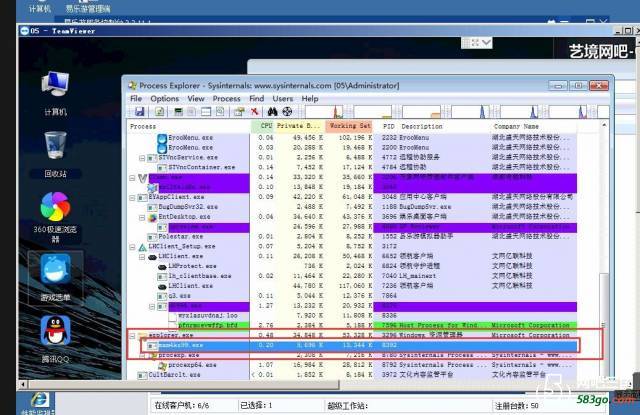Image resolution: width=640 pixels, height=415 pixels.
Task: Click the large V icon in the process tree
Action: 142,178
